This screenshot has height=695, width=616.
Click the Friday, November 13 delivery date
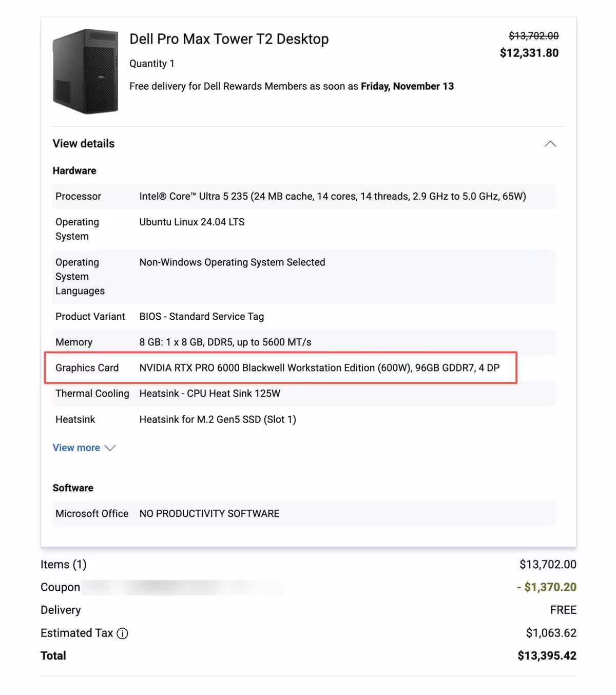[408, 86]
